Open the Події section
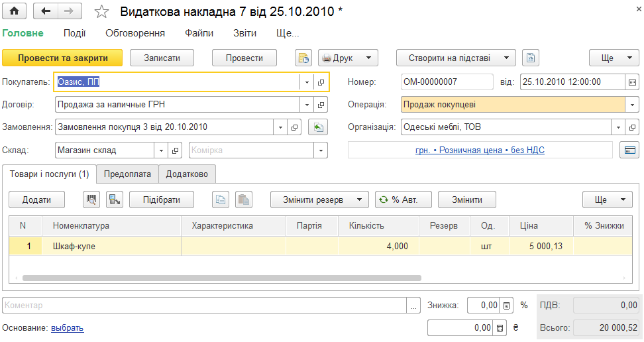The width and height of the screenshot is (644, 342). [74, 33]
